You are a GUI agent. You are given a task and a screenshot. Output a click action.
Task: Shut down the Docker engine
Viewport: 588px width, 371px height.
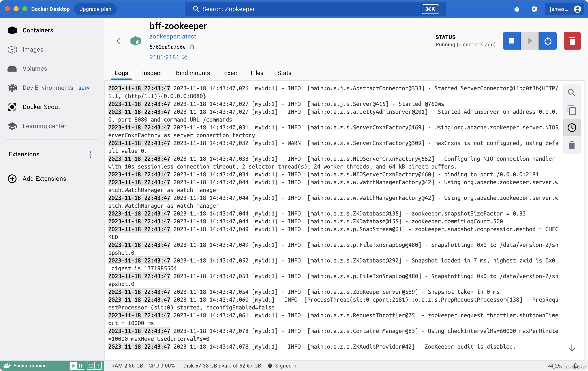pyautogui.click(x=91, y=366)
